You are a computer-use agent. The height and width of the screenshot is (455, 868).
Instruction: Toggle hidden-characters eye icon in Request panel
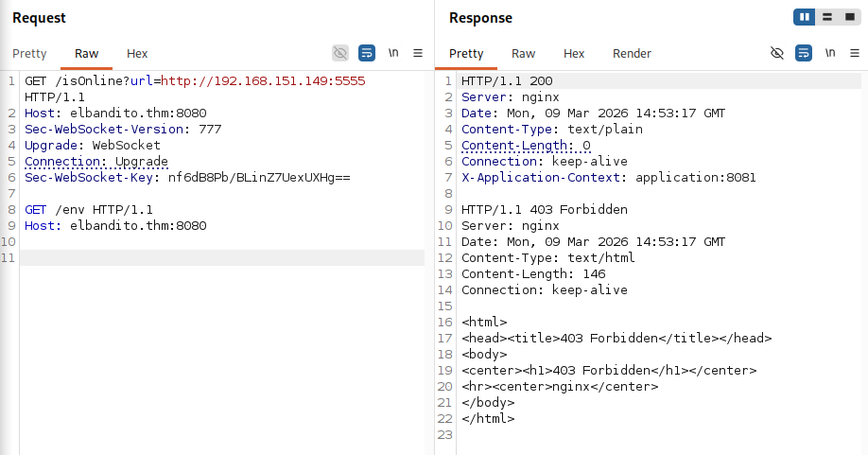coord(340,53)
